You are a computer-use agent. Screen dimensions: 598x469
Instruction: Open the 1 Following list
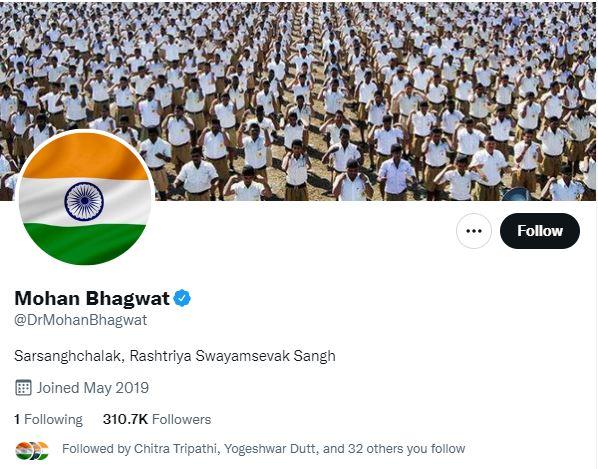click(x=48, y=419)
